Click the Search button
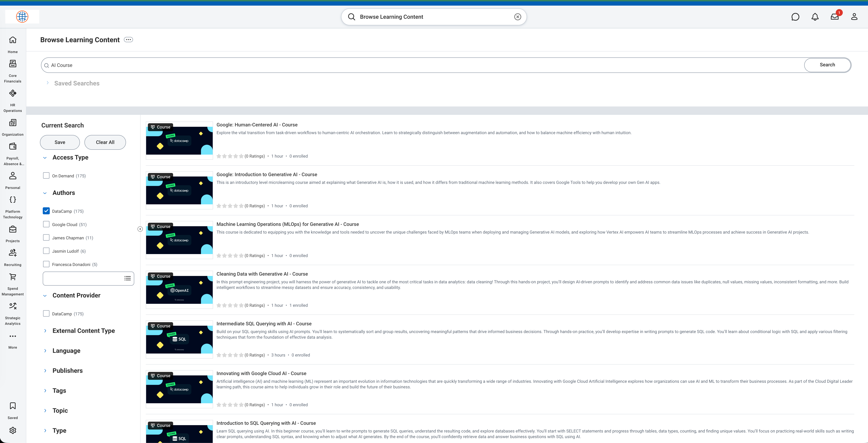Screen dimensions: 868x443 (x=827, y=65)
